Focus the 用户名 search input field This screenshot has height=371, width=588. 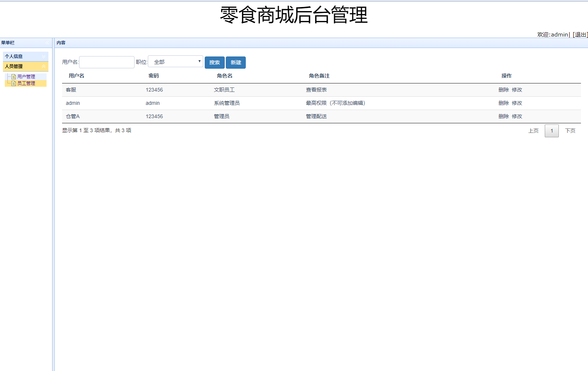[107, 62]
